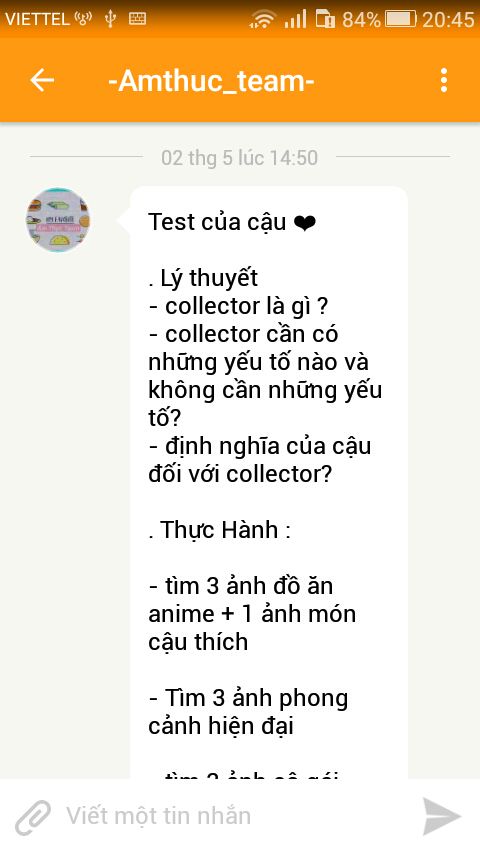This screenshot has width=480, height=854.
Task: Open the three-dot overflow menu
Action: 444,81
